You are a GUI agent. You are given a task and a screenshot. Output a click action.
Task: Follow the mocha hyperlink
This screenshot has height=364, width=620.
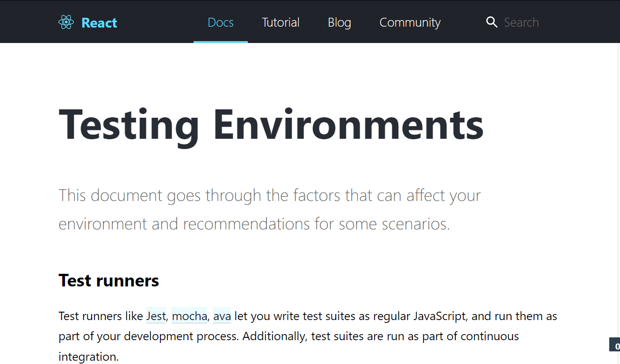point(189,316)
